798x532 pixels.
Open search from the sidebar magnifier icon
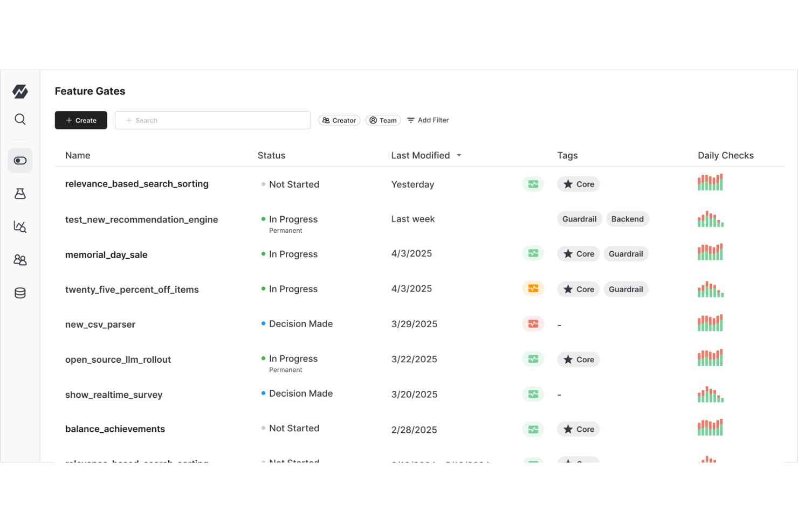(x=20, y=119)
